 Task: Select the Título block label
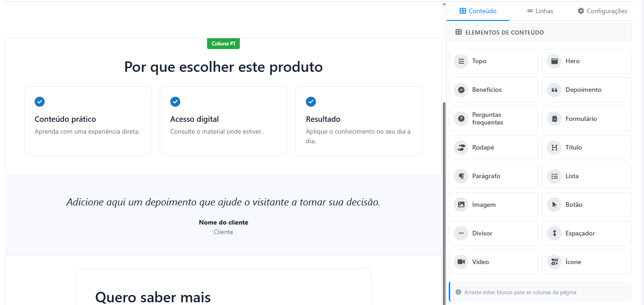[x=574, y=147]
